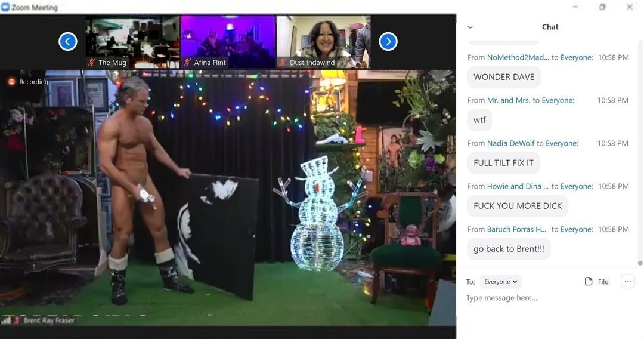This screenshot has width=644, height=339.
Task: Click muted mic icon on Dust Indawind
Action: [283, 63]
